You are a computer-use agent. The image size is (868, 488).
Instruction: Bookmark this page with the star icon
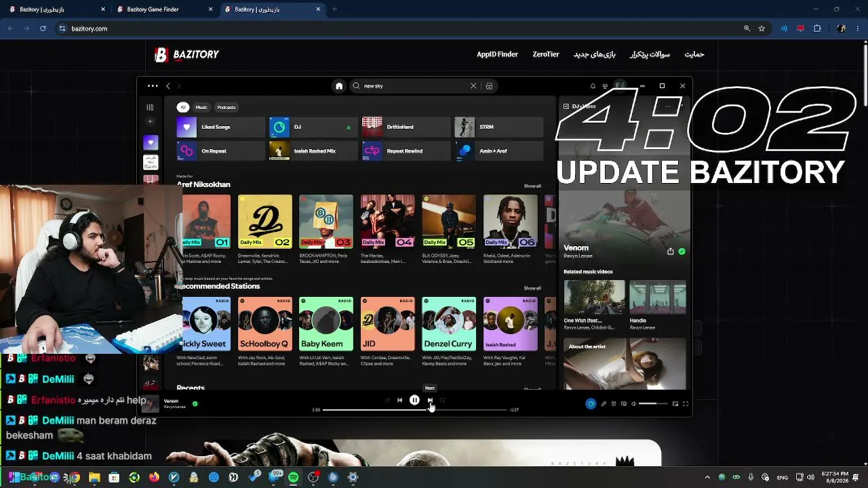click(x=762, y=28)
